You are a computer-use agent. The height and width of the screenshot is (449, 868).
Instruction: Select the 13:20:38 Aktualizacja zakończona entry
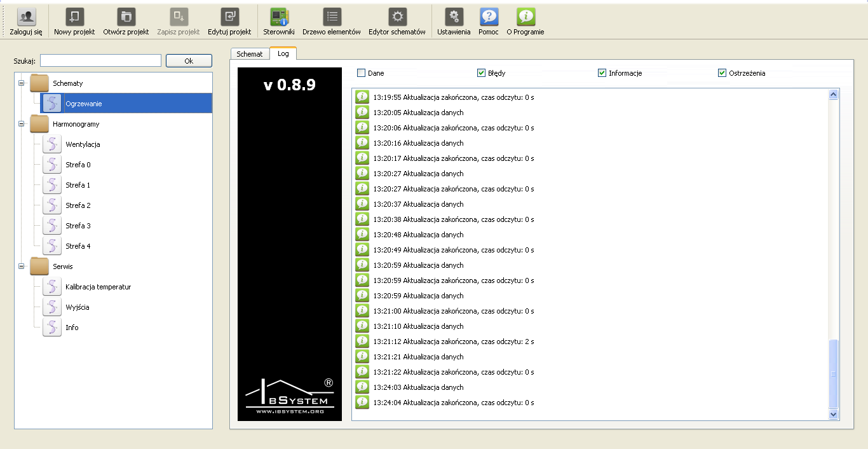[x=454, y=219]
